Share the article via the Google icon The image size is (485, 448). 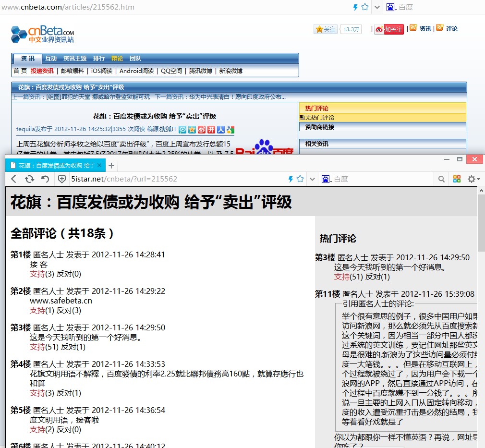(230, 130)
